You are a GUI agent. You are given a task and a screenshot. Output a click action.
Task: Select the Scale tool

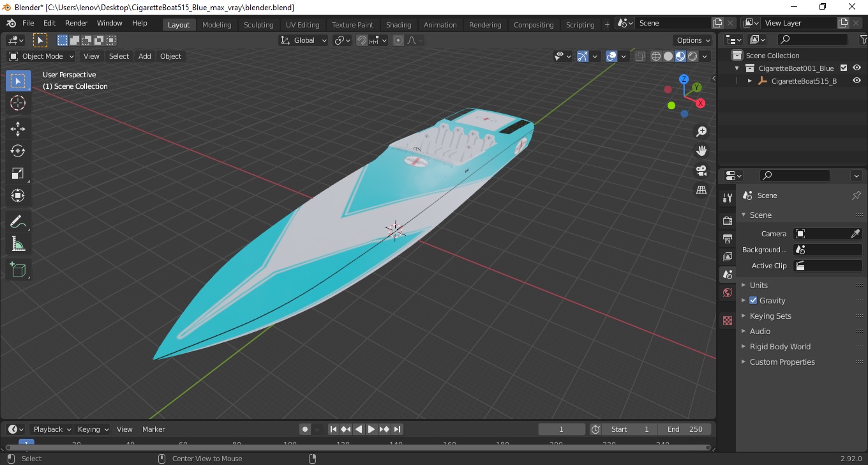click(18, 173)
